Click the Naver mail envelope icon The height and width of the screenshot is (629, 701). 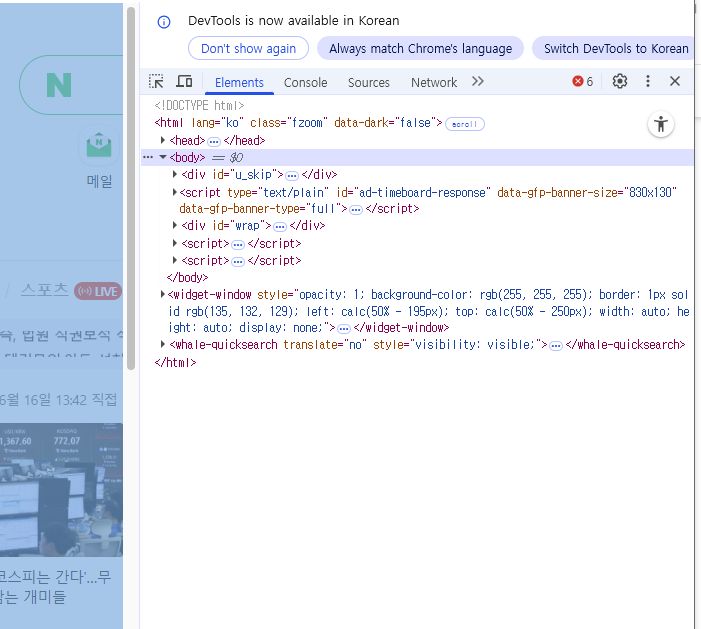tap(99, 146)
